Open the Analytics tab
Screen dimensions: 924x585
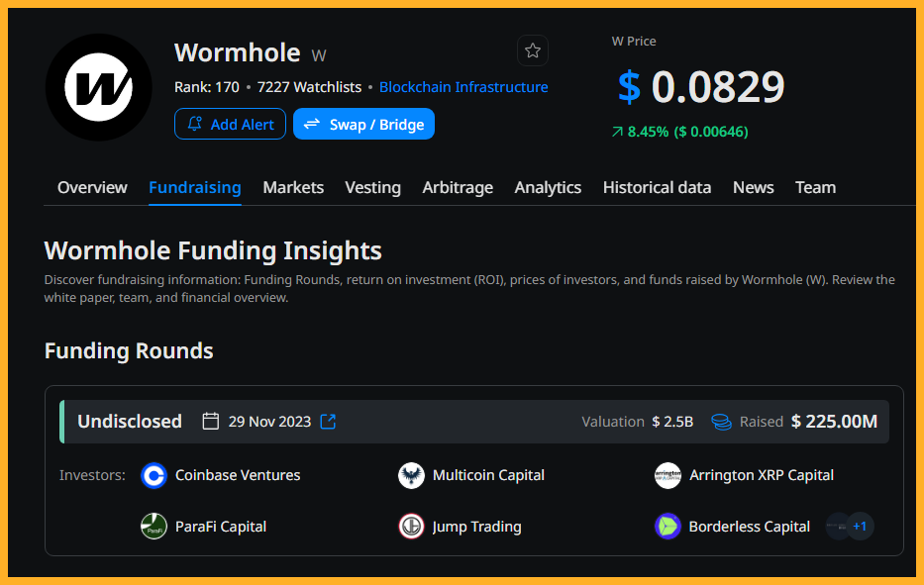(x=548, y=187)
